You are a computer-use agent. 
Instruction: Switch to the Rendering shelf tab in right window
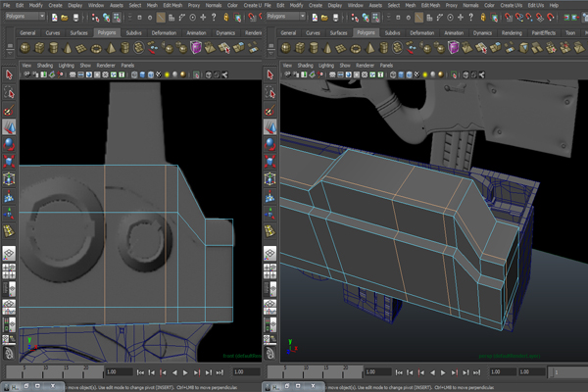pyautogui.click(x=512, y=33)
